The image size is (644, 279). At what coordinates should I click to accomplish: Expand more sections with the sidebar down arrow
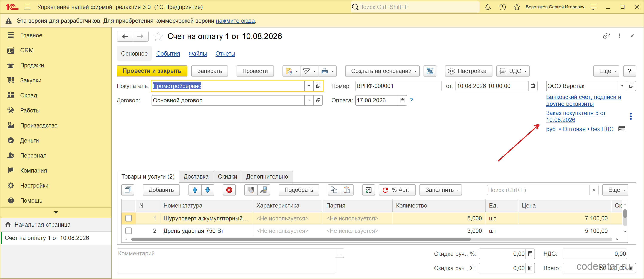tap(56, 212)
